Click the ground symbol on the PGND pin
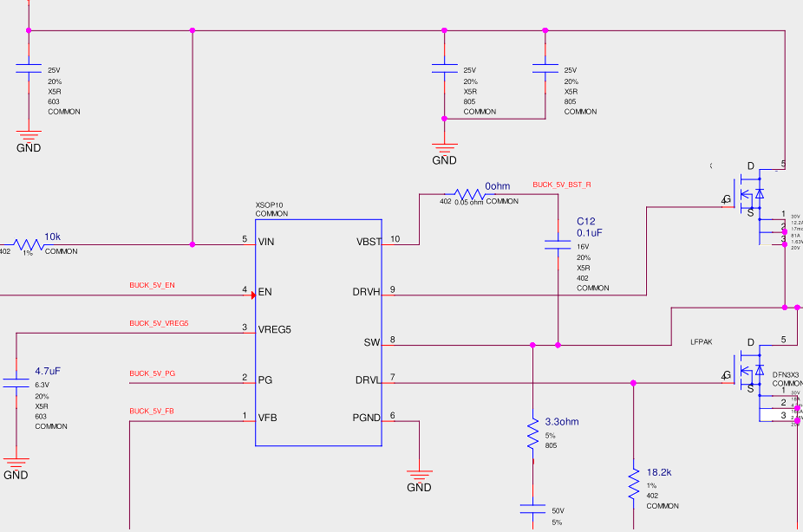The height and width of the screenshot is (532, 803). [420, 475]
